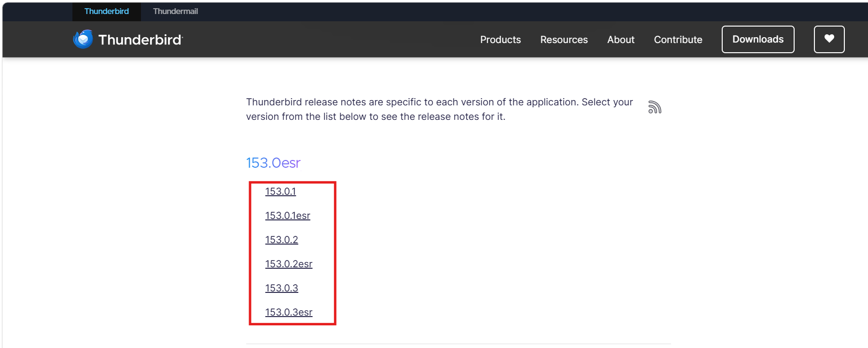Open the Contribute menu
This screenshot has height=348, width=868.
click(678, 40)
